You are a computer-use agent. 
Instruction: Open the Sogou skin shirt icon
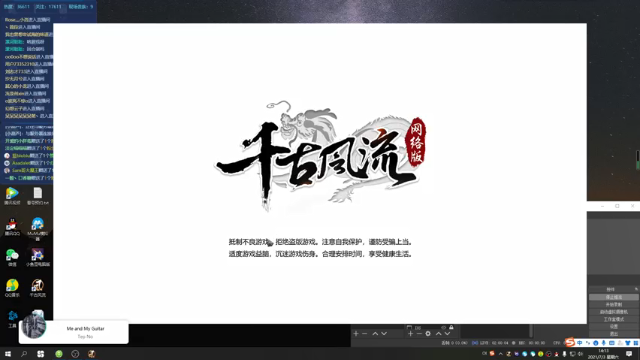[628, 343]
